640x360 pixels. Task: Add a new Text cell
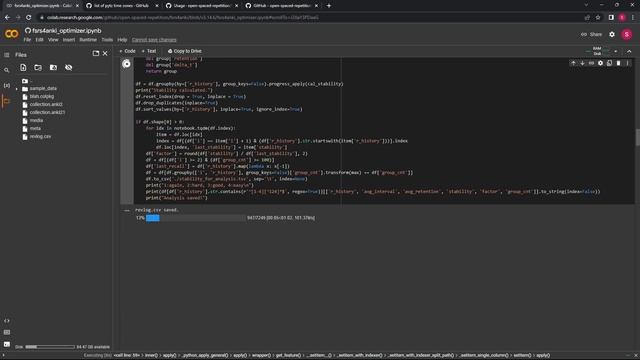[x=149, y=51]
